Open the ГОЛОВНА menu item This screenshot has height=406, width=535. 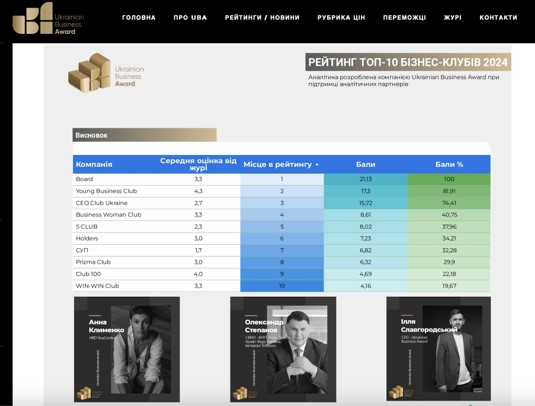click(139, 17)
